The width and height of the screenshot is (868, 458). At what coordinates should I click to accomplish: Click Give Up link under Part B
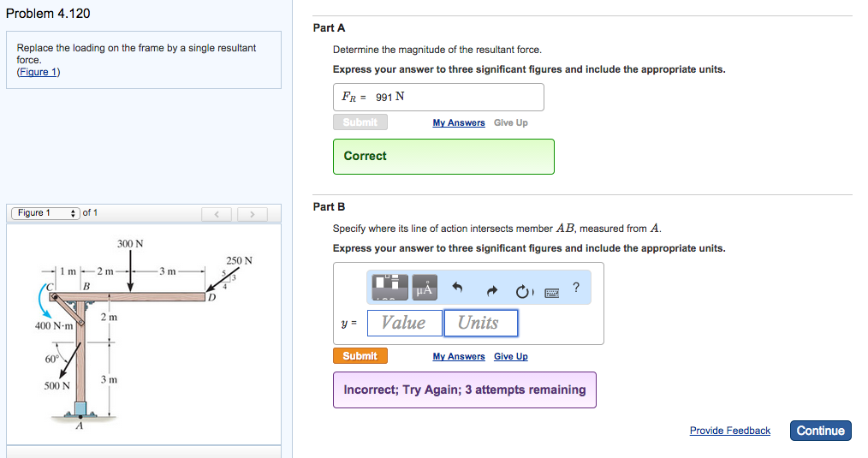(x=511, y=356)
